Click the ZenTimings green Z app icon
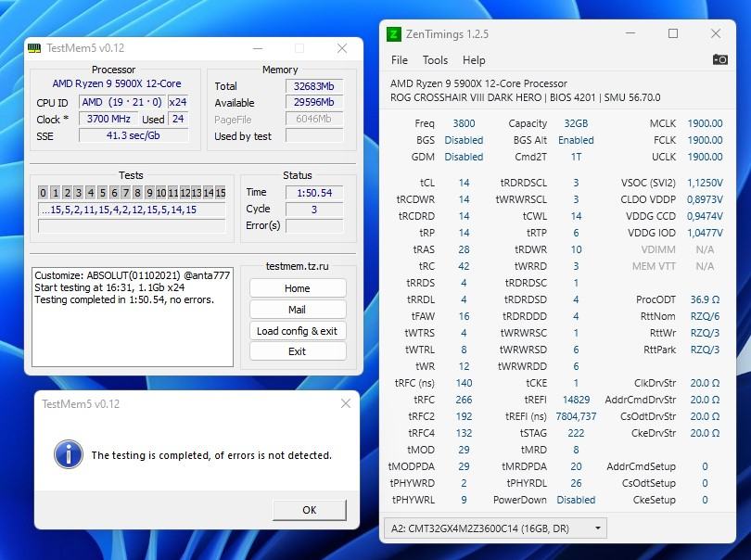Viewport: 751px width, 560px height. [x=393, y=34]
